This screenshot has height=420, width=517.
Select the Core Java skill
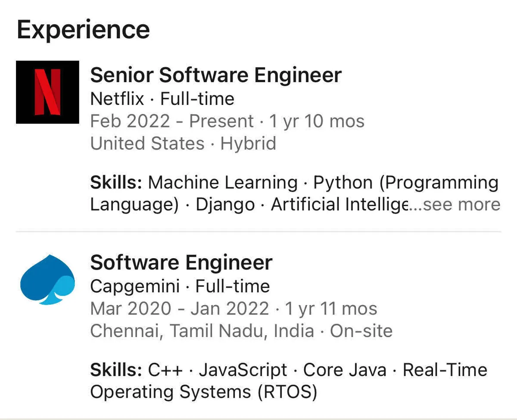coord(345,370)
